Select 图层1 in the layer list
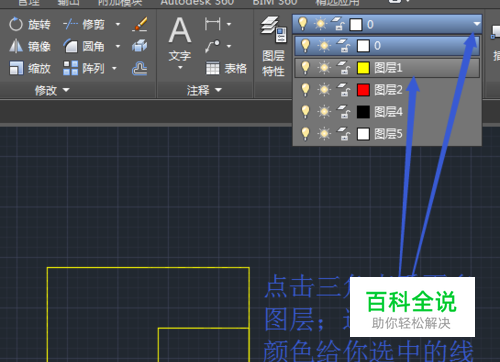 [387, 68]
